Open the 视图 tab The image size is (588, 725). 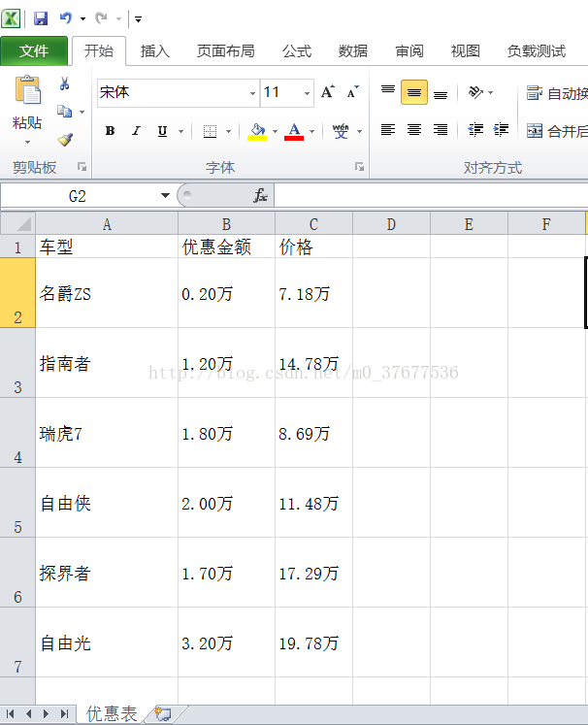pos(466,50)
